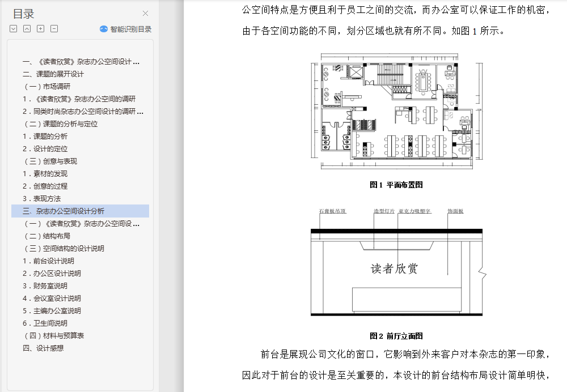Go to 2.设计的定位
Viewport: 567px width, 392px height.
(45, 149)
